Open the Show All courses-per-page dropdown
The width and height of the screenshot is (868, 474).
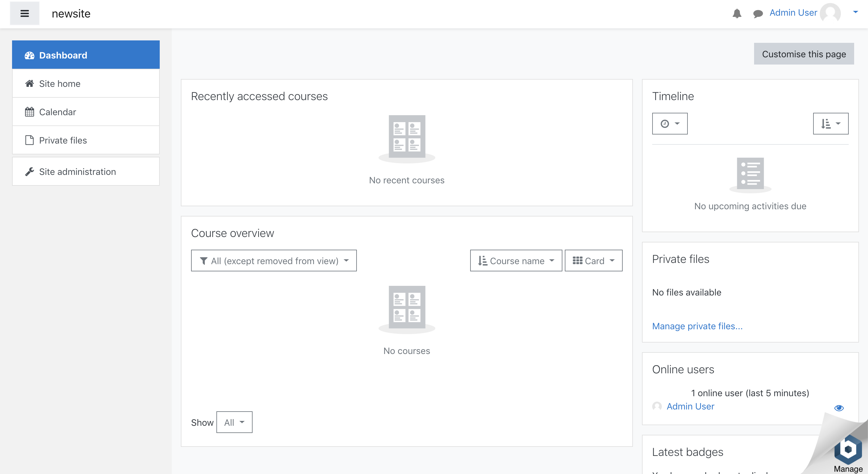pyautogui.click(x=234, y=422)
